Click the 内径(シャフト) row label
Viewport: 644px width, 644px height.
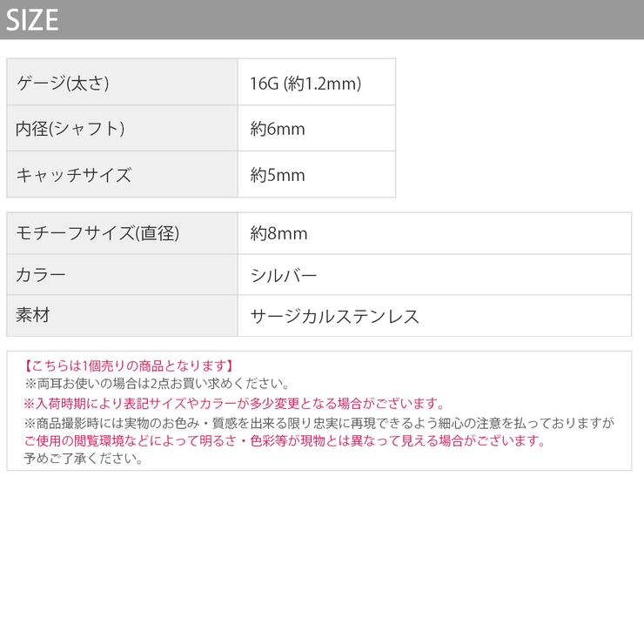(70, 129)
